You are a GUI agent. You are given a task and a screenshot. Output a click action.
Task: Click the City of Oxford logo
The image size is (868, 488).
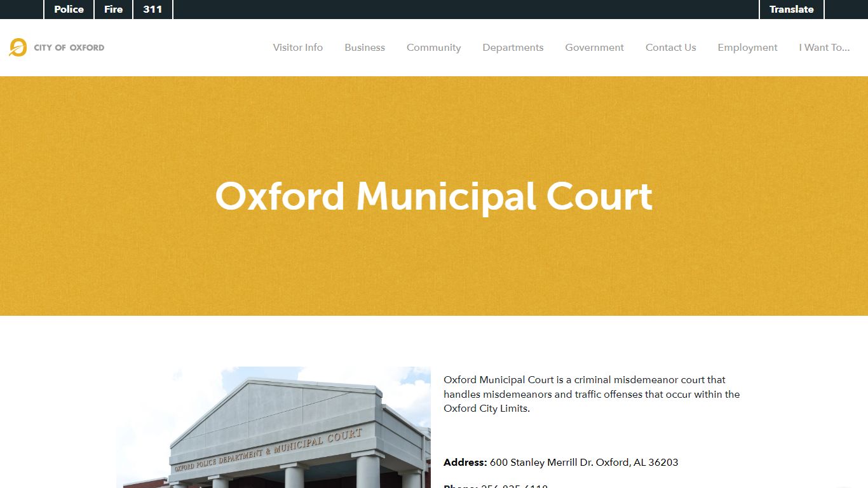(57, 48)
